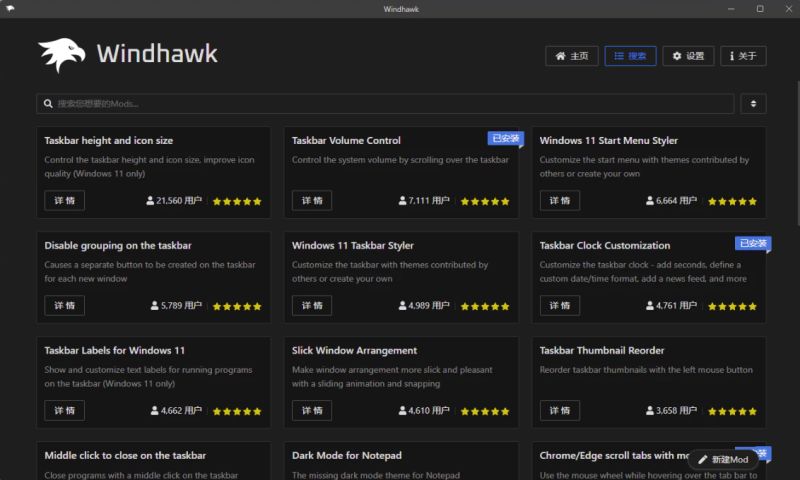The width and height of the screenshot is (800, 480).
Task: Click star rating of Taskbar Volume Control
Action: coord(484,201)
